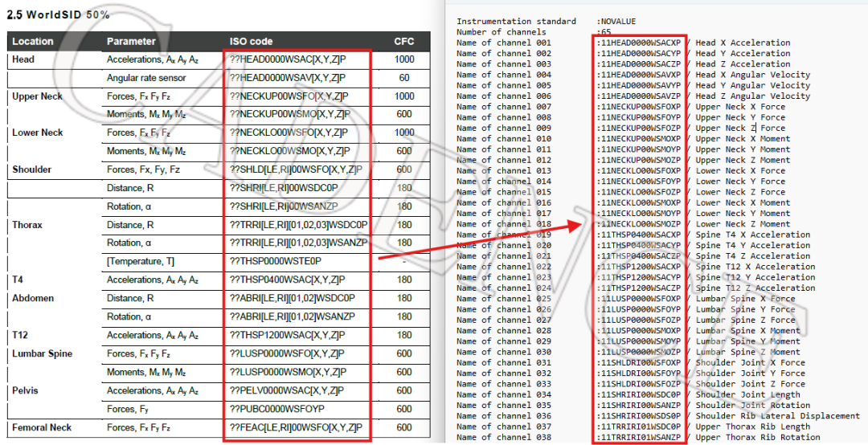The width and height of the screenshot is (868, 445).
Task: Click the 'Spine T12 Y Acceleration' description
Action: click(x=755, y=277)
